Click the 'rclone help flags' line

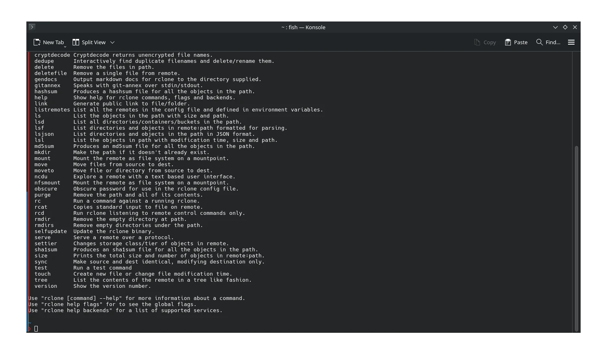pos(112,304)
